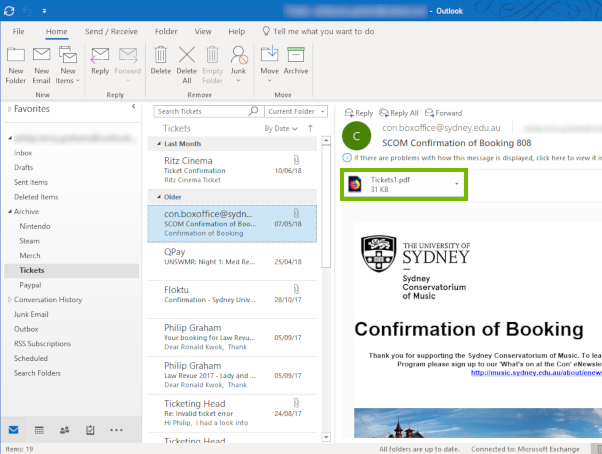Open the Junk dropdown in the ribbon
This screenshot has width=602, height=454.
click(x=238, y=78)
